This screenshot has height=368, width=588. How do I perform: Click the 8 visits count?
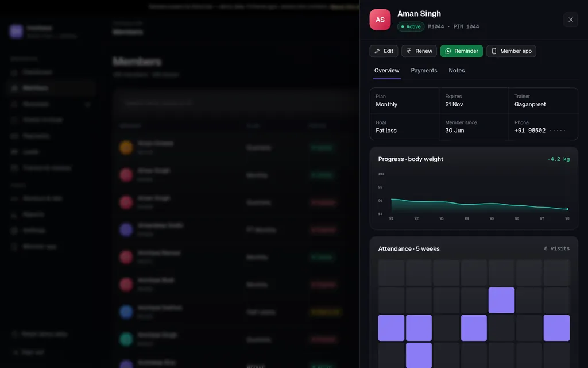tap(556, 248)
